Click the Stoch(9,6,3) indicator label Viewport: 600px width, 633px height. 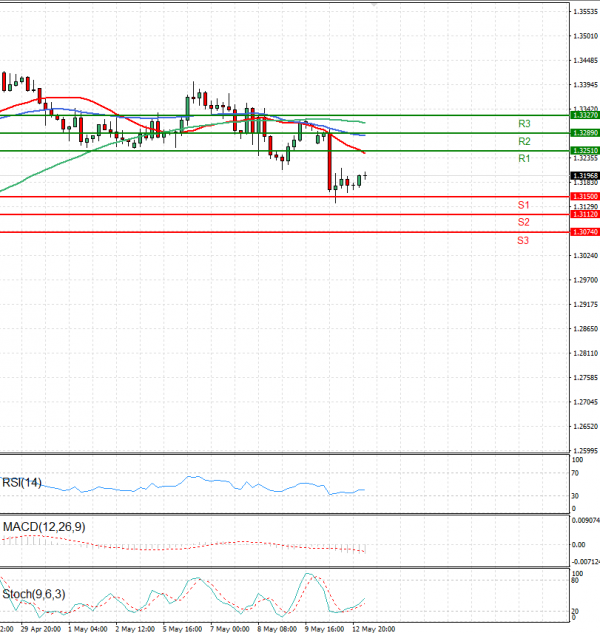coord(34,594)
